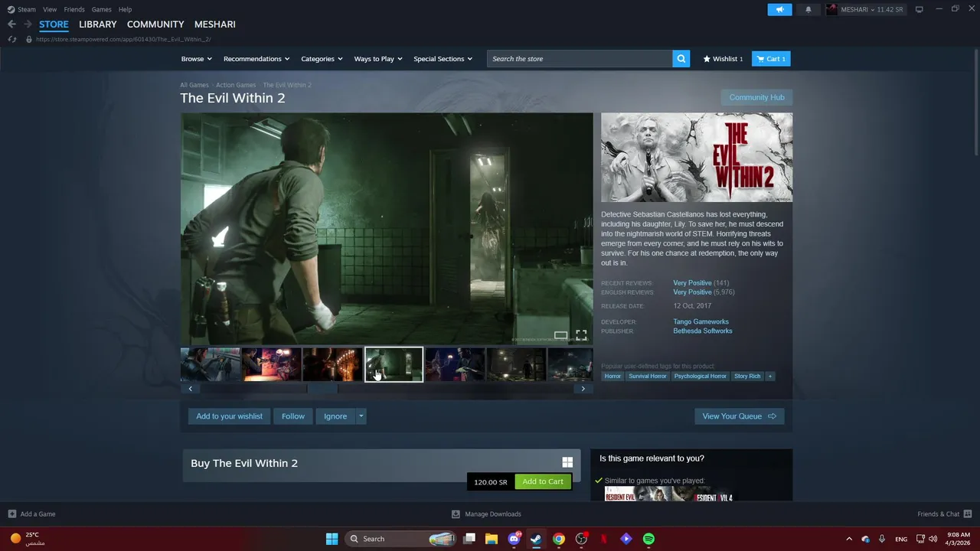
Task: Toggle fullscreen on the screenshot viewer
Action: tap(581, 335)
